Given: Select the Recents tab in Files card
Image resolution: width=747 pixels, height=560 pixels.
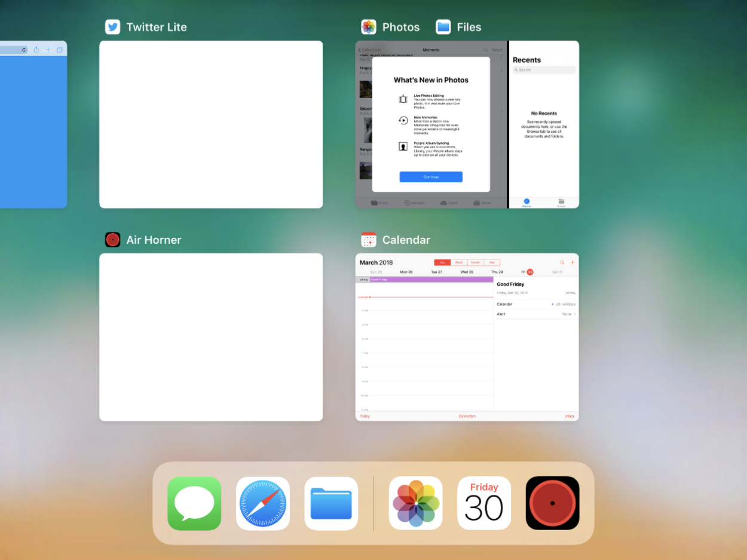Looking at the screenshot, I should click(526, 203).
